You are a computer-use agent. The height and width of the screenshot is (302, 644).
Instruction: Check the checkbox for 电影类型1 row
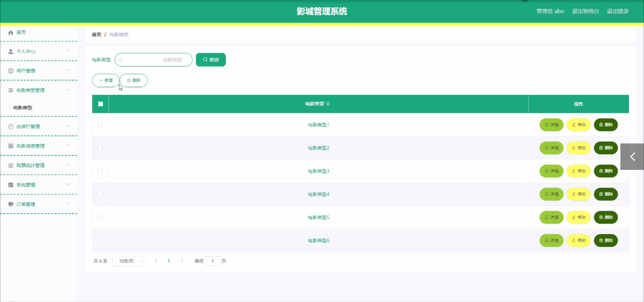tap(100, 125)
